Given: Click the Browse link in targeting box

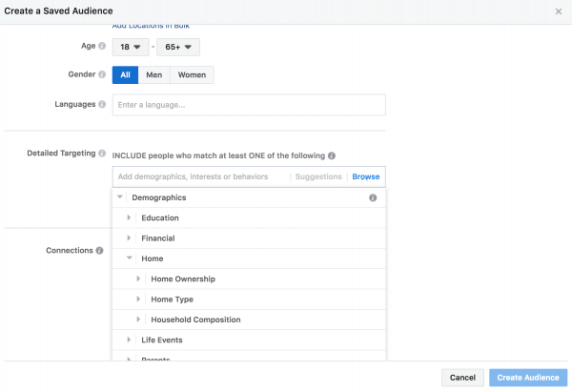Looking at the screenshot, I should coord(366,176).
